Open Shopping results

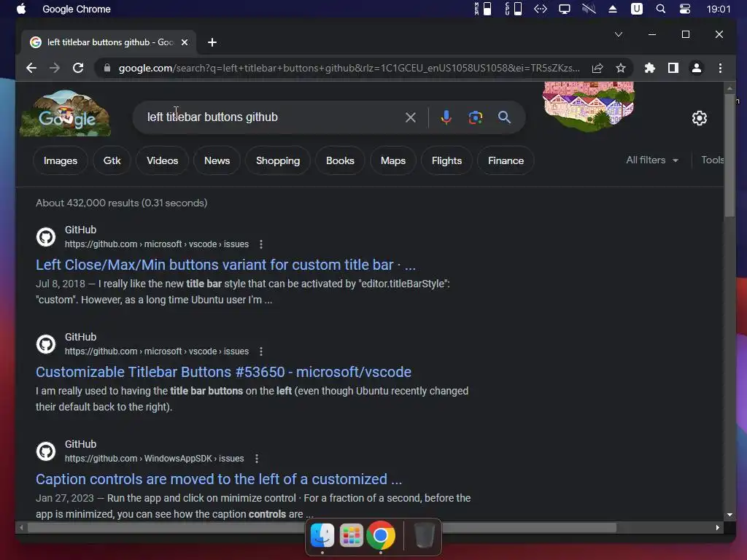point(278,160)
